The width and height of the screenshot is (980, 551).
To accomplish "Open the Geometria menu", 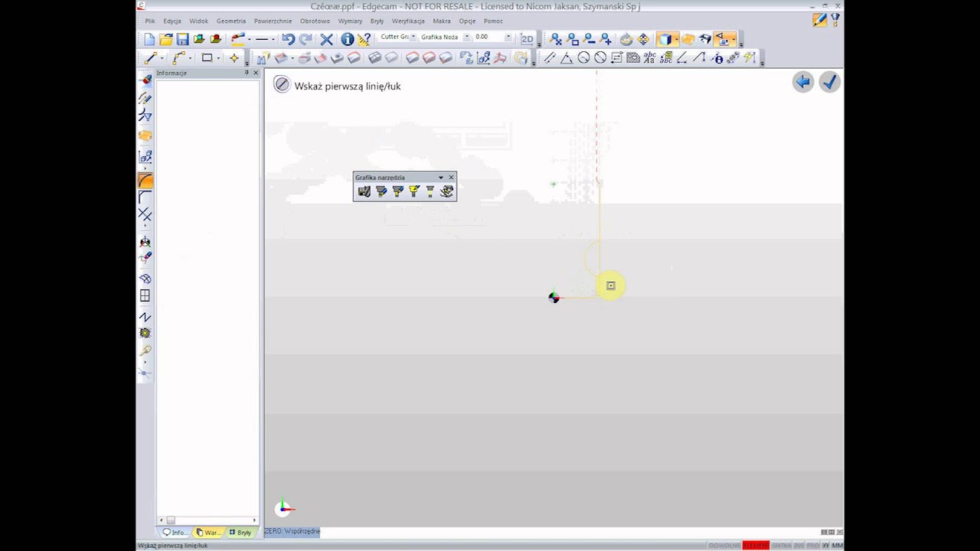I will (231, 21).
